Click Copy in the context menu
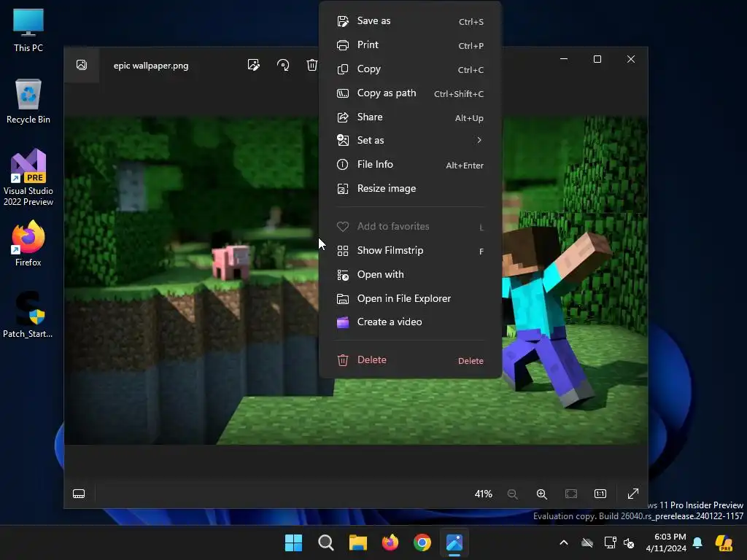 click(410, 69)
